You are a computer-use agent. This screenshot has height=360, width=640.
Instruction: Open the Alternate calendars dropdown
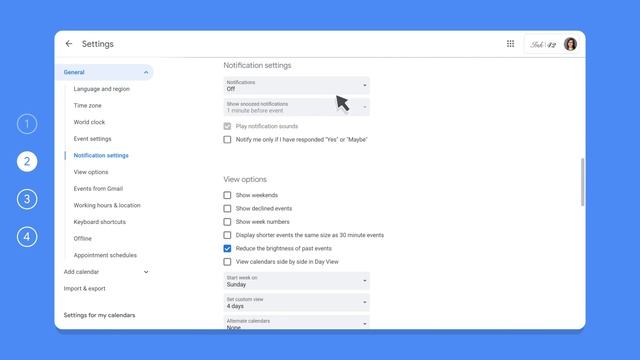[x=296, y=322]
